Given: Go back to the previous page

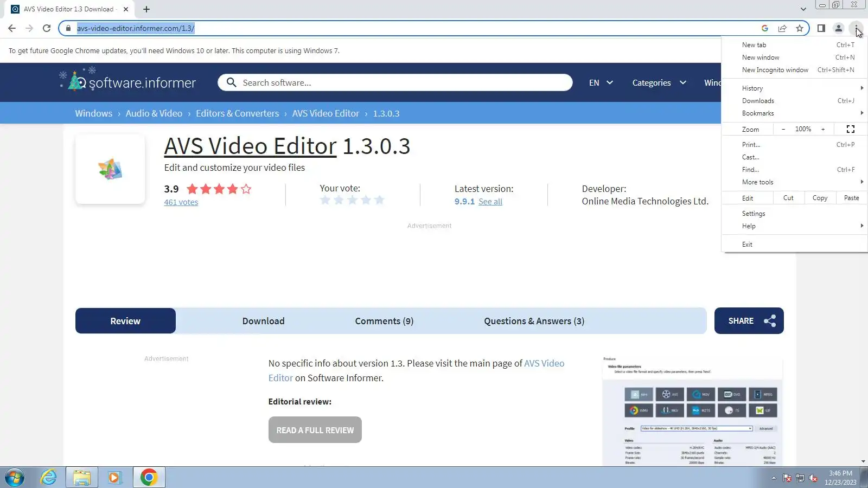Looking at the screenshot, I should (12, 28).
